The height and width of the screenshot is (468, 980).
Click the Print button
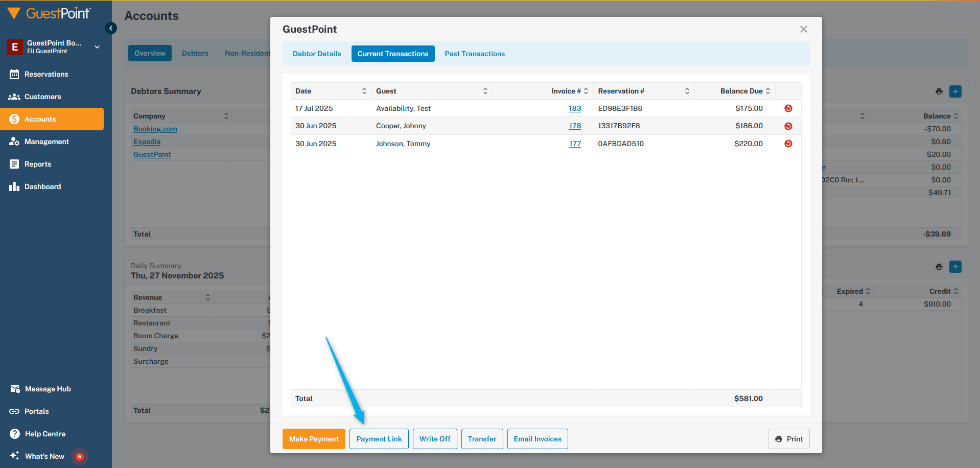coord(788,439)
